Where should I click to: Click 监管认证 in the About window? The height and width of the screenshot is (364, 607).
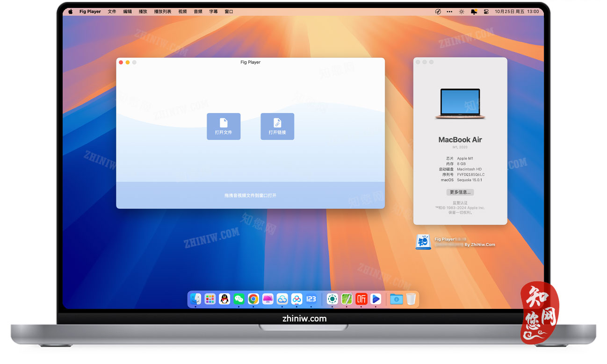[460, 203]
